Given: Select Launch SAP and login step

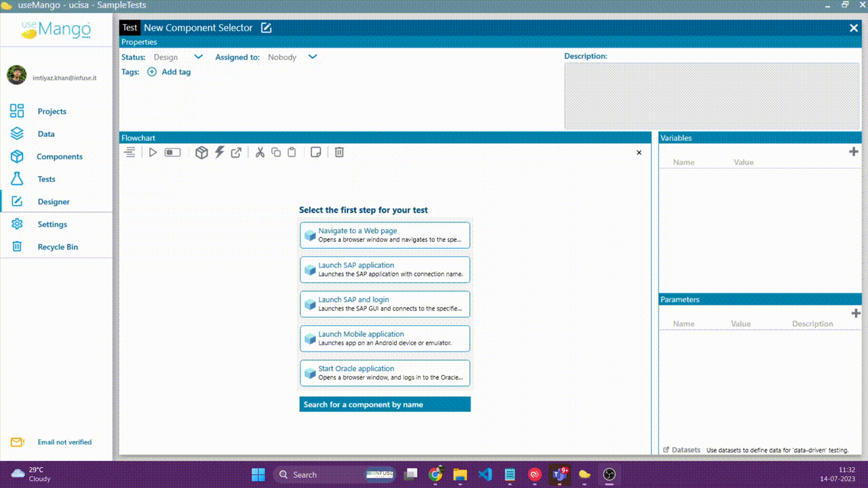Looking at the screenshot, I should pos(385,304).
